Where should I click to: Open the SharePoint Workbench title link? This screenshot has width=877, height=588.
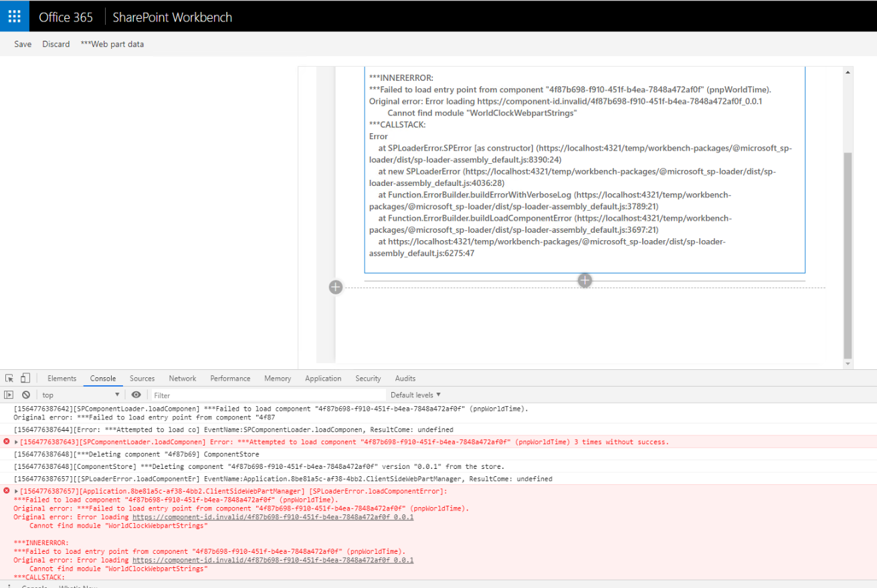[x=172, y=17]
